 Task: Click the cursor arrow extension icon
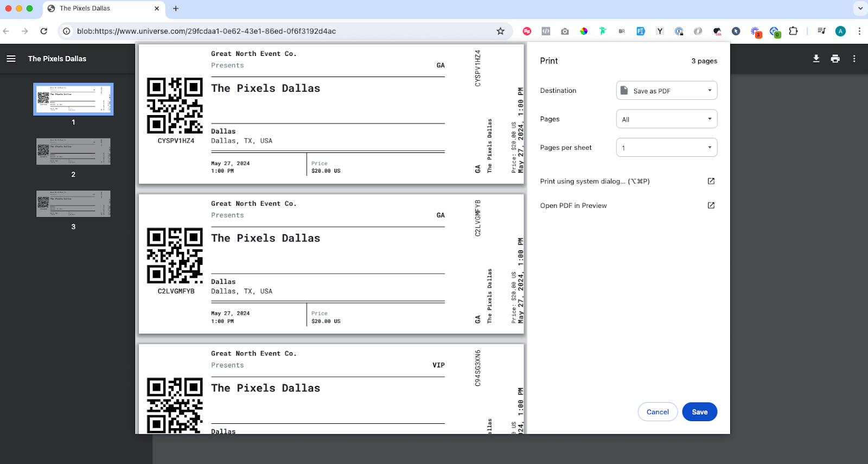click(736, 31)
